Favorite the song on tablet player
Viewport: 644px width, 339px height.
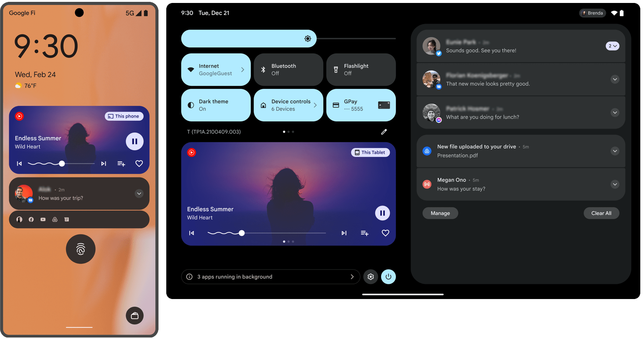pyautogui.click(x=386, y=233)
